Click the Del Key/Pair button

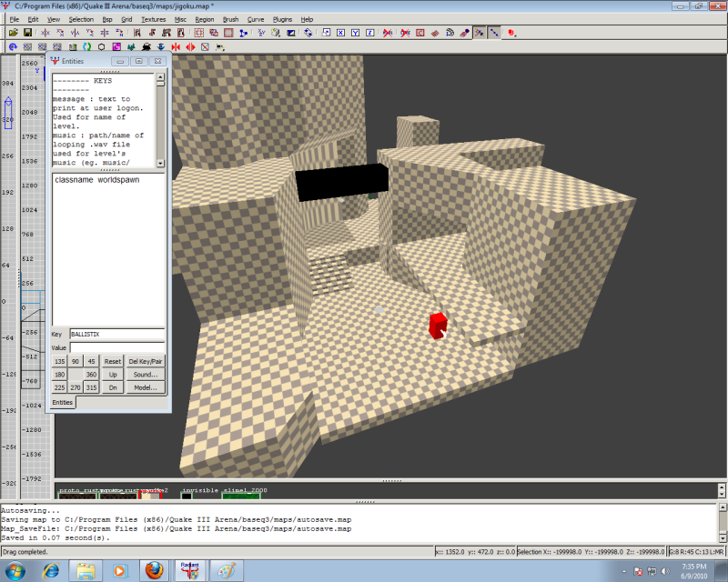coord(146,361)
